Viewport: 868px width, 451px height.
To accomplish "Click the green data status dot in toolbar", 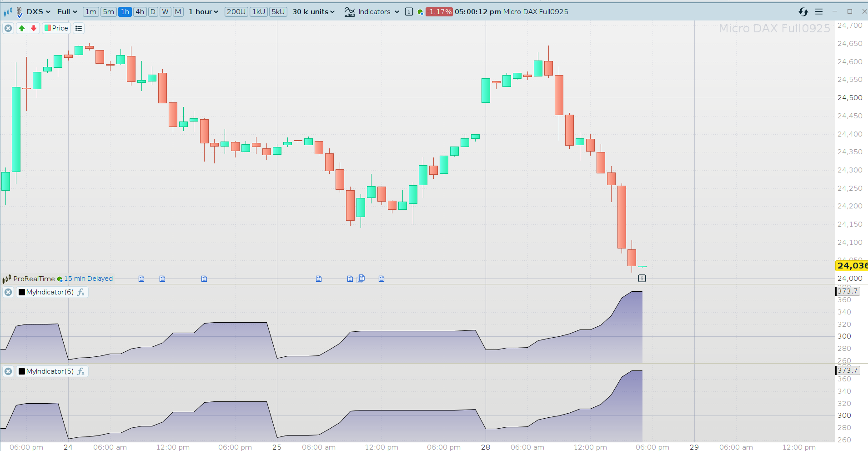I will point(420,12).
